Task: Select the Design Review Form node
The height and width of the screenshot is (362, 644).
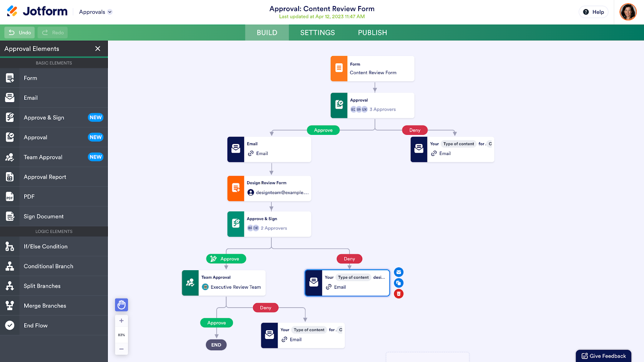Action: click(x=269, y=188)
